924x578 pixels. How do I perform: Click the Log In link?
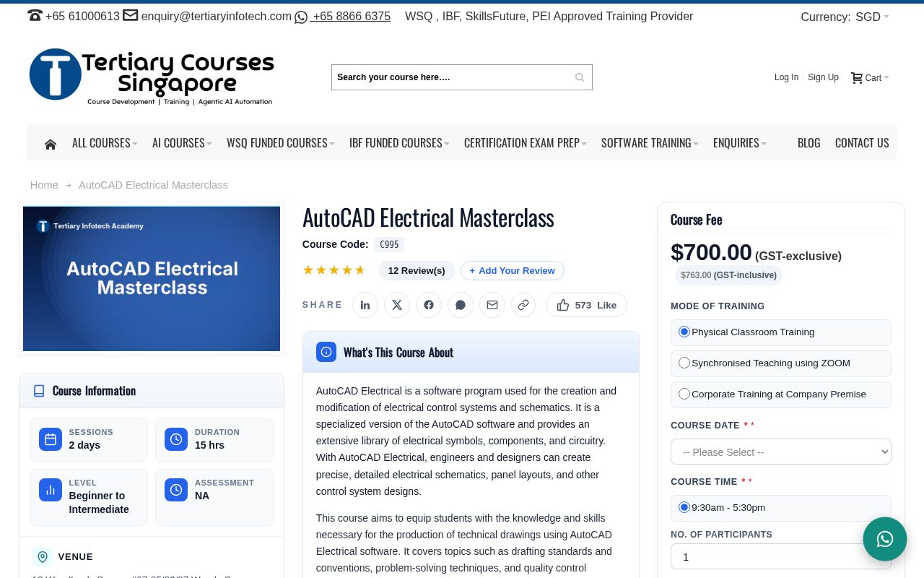point(786,77)
